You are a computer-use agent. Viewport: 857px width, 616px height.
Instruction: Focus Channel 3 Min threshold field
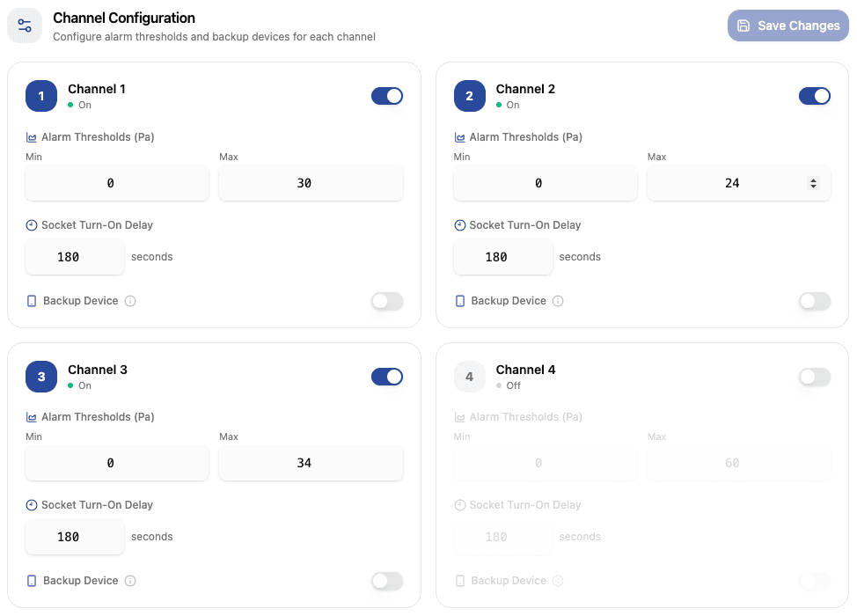pyautogui.click(x=117, y=463)
